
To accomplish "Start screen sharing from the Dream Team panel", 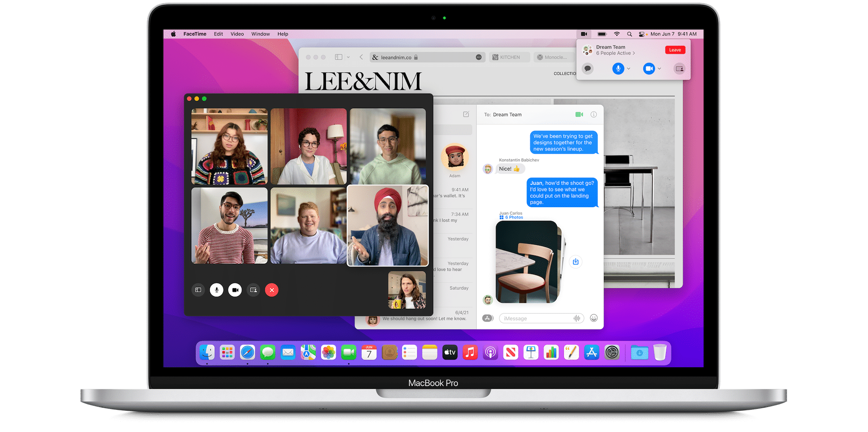I will 679,69.
